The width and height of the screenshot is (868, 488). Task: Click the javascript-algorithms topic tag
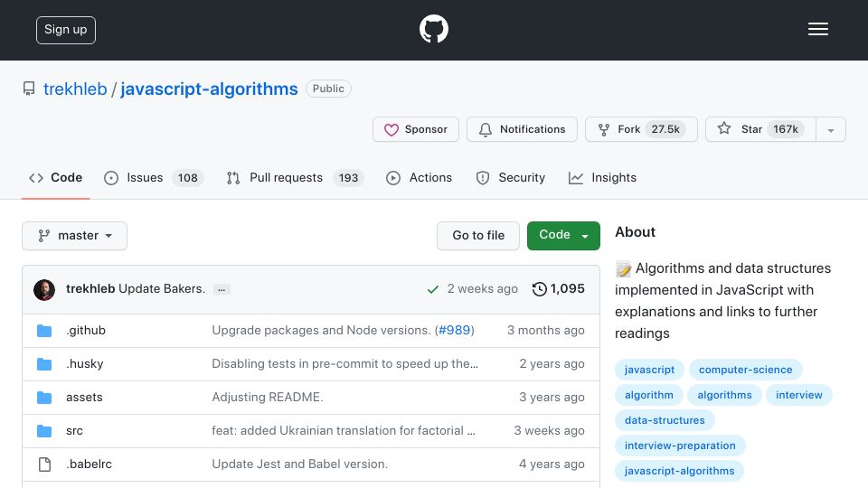point(679,472)
